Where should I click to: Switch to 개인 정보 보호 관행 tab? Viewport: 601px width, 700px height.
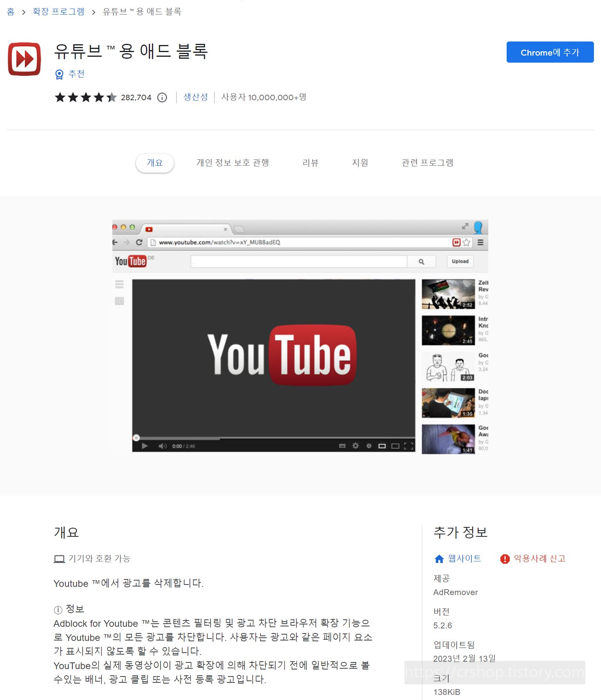(233, 163)
